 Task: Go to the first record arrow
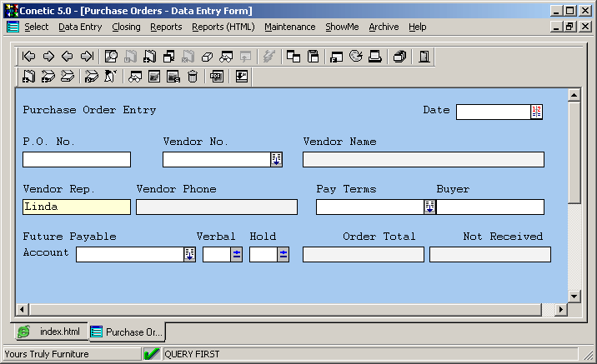[x=29, y=57]
